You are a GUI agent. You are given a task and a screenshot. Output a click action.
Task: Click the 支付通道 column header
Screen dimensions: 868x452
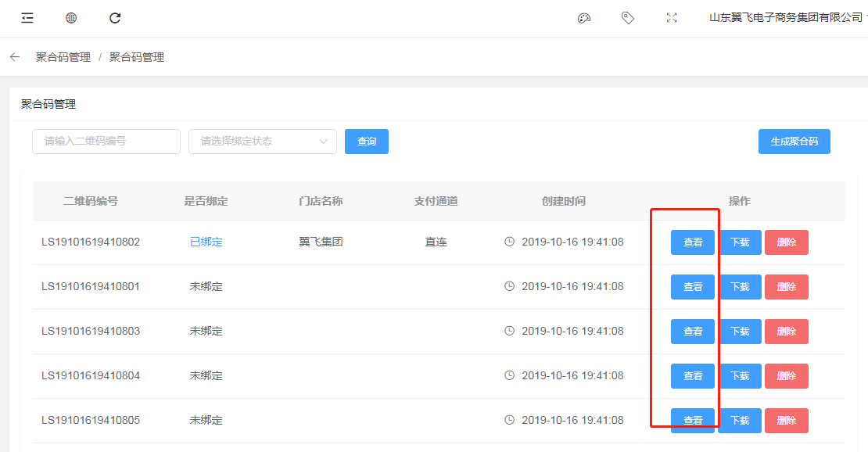(436, 201)
